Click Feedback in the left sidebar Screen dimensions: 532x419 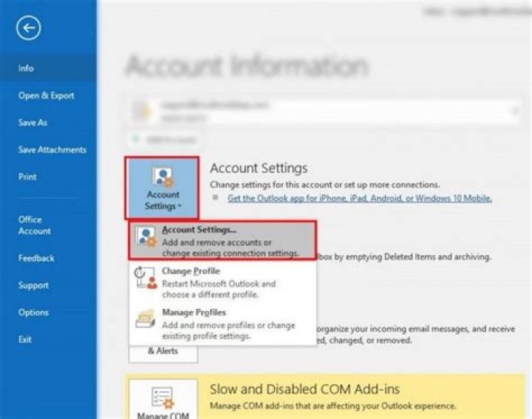point(36,258)
